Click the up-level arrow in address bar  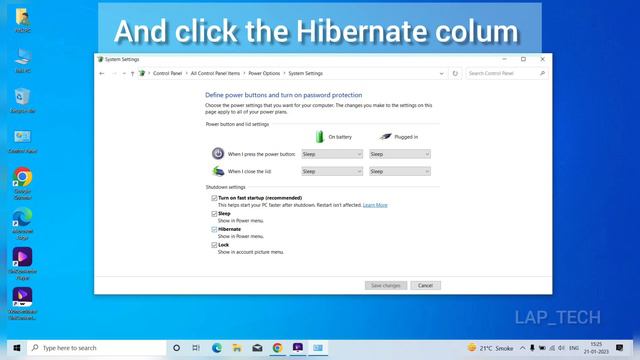tap(132, 73)
